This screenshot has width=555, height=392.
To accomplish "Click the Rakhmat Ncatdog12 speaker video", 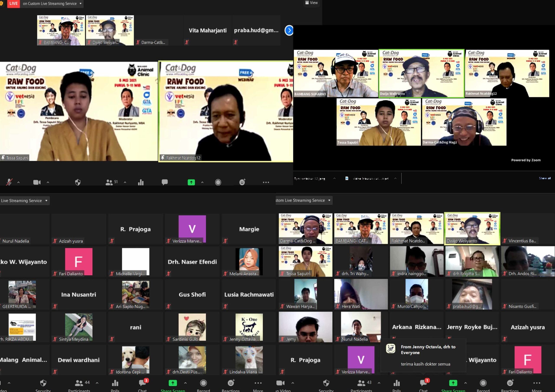I will [x=226, y=111].
